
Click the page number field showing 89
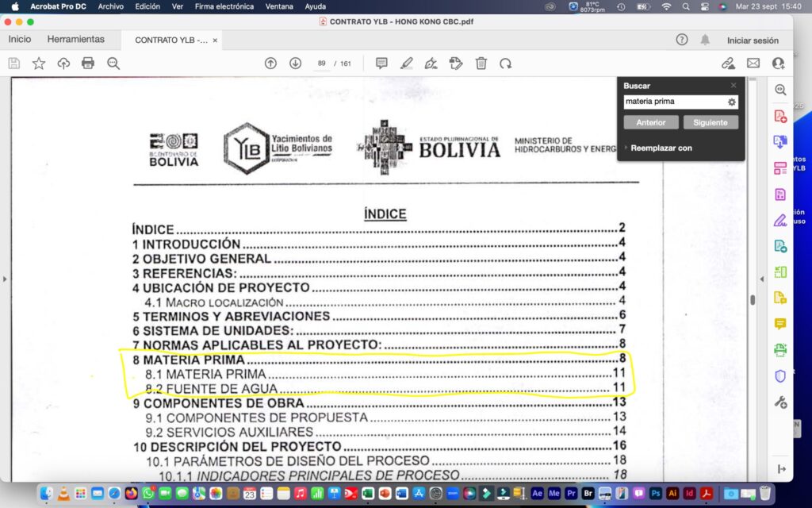click(x=322, y=63)
